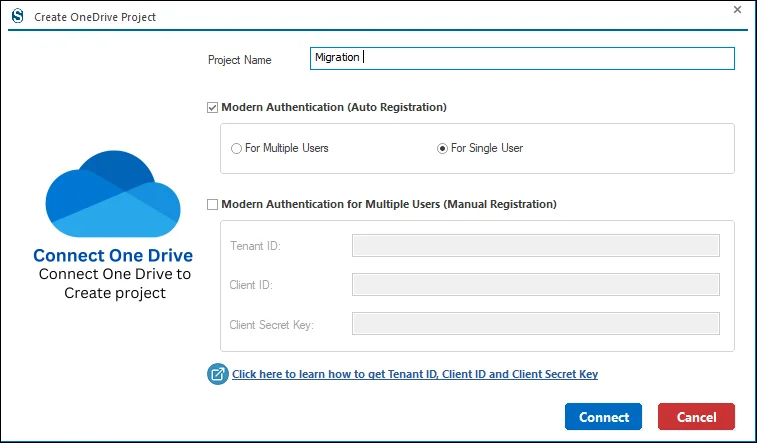Click the Tenant ID: label
This screenshot has height=443, width=757.
point(255,246)
